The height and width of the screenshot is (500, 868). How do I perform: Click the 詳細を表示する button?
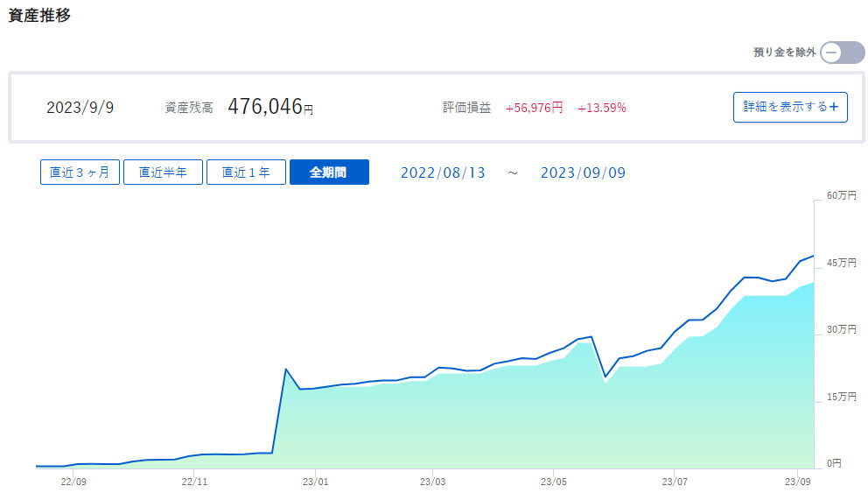[x=789, y=108]
